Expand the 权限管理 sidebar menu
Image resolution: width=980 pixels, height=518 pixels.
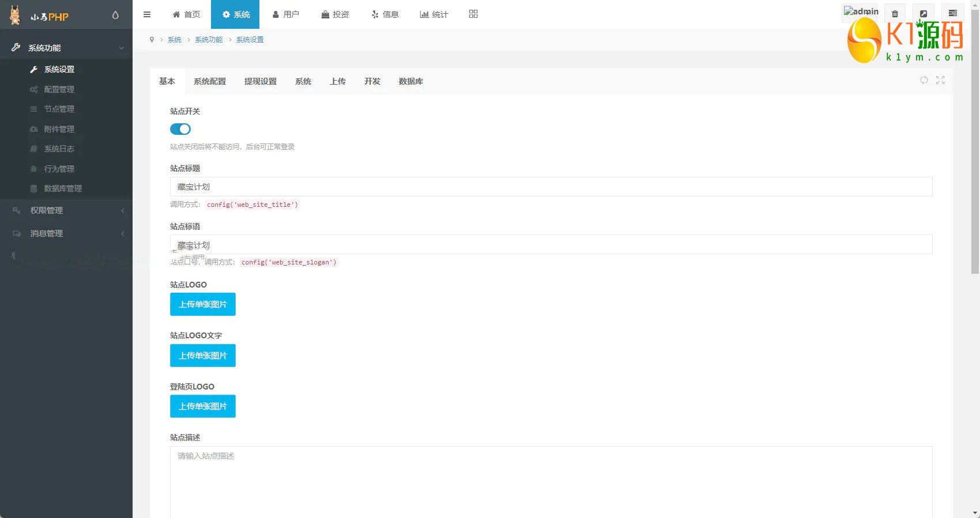[x=66, y=210]
